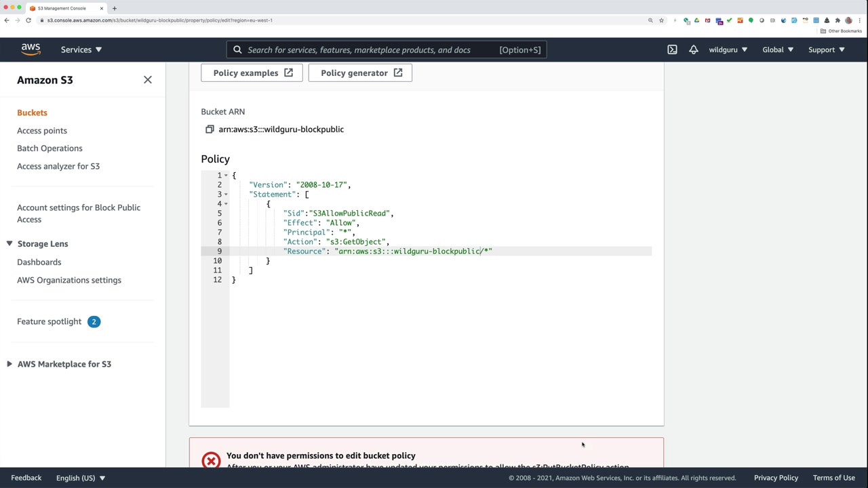
Task: Bookmark this page with star icon
Action: click(661, 20)
